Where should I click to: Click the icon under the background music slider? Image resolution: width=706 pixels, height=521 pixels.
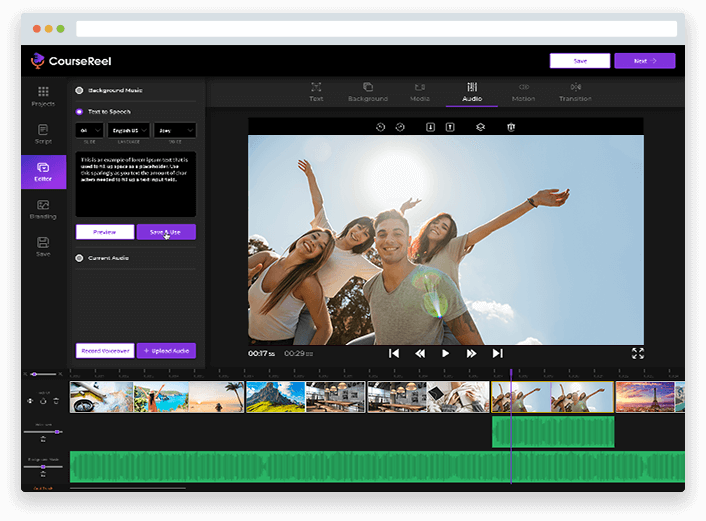43,474
